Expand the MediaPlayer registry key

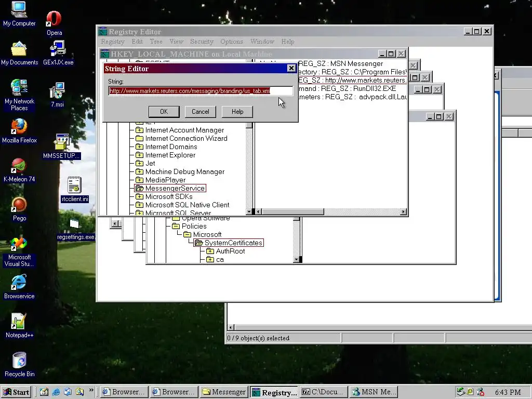[139, 180]
